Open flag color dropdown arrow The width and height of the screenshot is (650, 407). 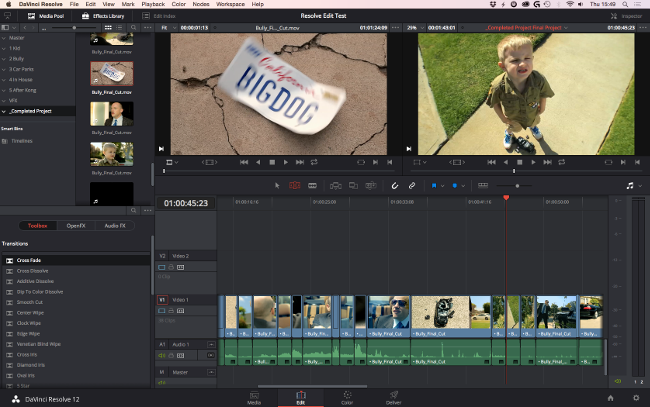tap(442, 186)
